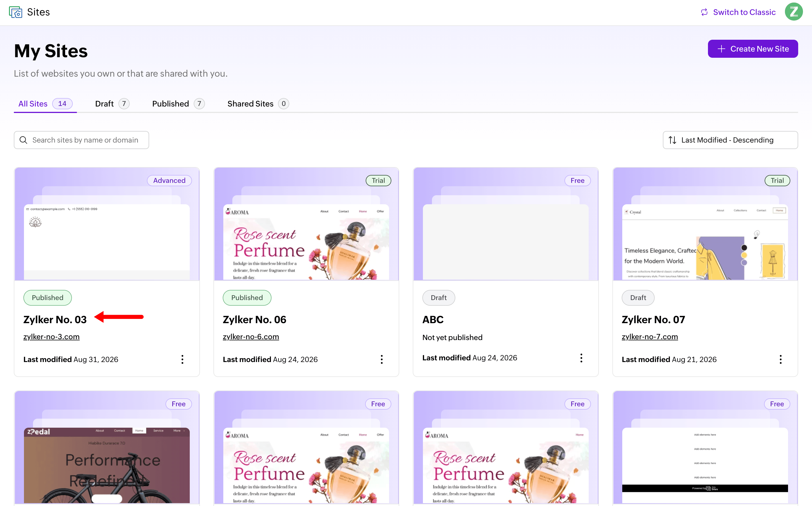The height and width of the screenshot is (506, 812).
Task: Open more options for Zylker No. 07
Action: click(x=780, y=359)
